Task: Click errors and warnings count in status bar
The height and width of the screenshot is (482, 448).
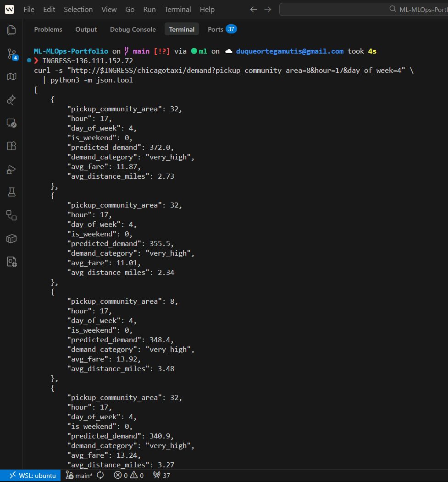Action: pos(128,476)
